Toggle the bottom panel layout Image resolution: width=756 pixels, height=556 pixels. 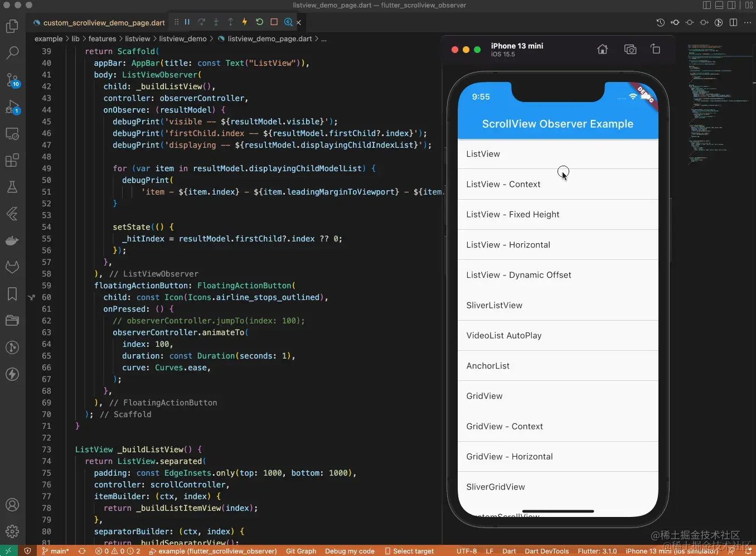(x=719, y=5)
